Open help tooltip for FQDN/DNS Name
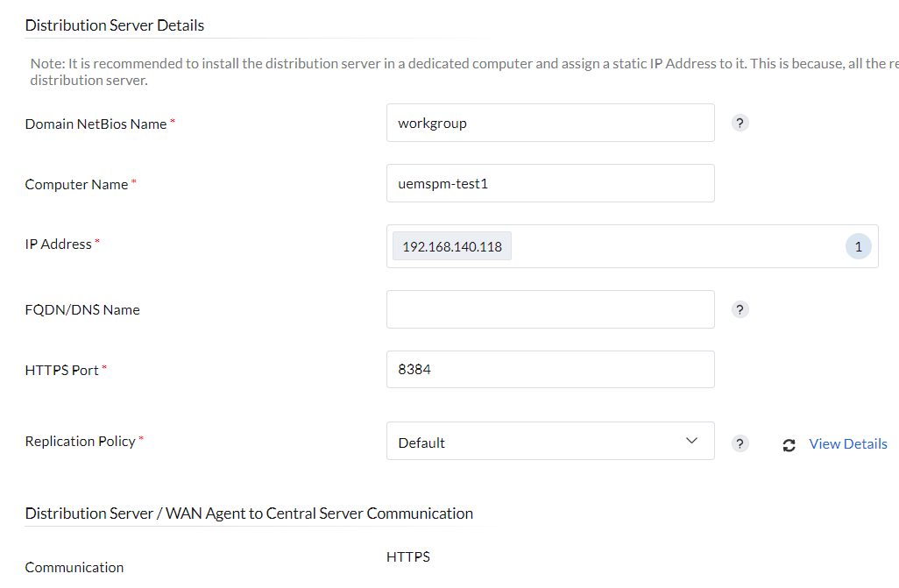Viewport: 899px width, 588px height. pyautogui.click(x=740, y=309)
